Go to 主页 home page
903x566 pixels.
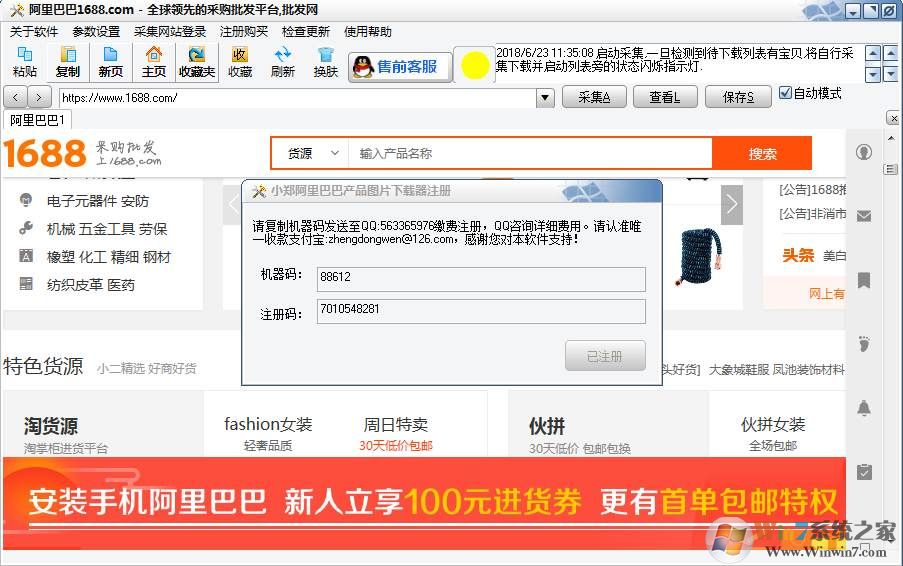tap(154, 62)
